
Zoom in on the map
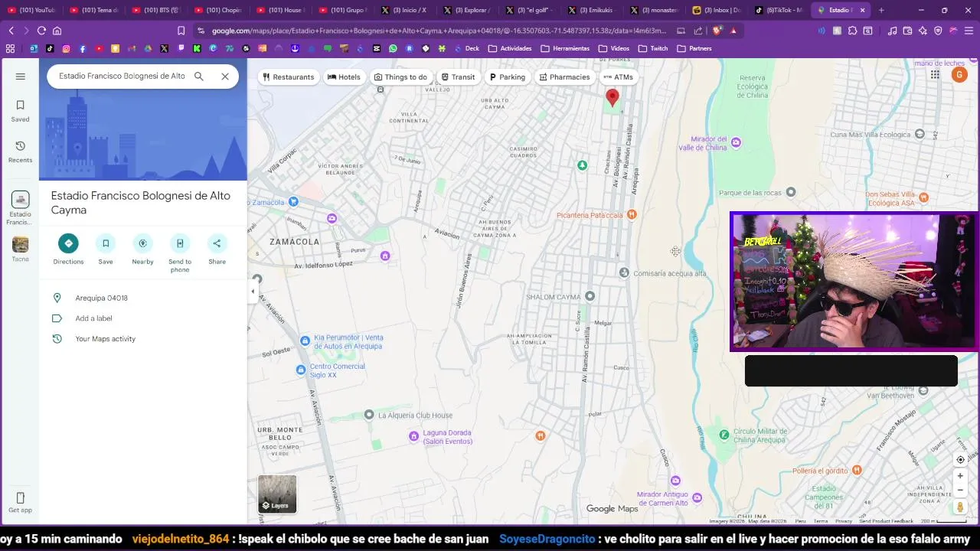pos(960,476)
